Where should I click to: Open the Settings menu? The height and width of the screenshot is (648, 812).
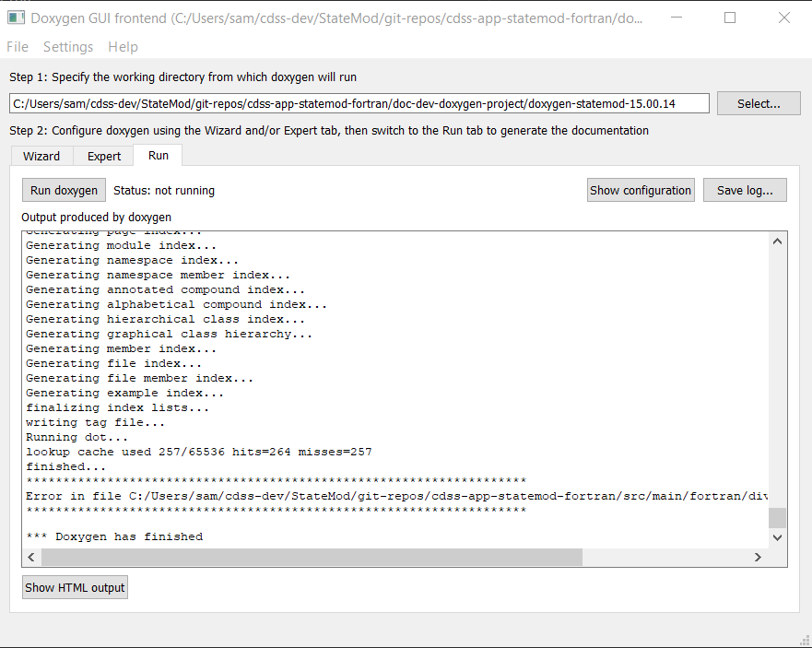68,47
